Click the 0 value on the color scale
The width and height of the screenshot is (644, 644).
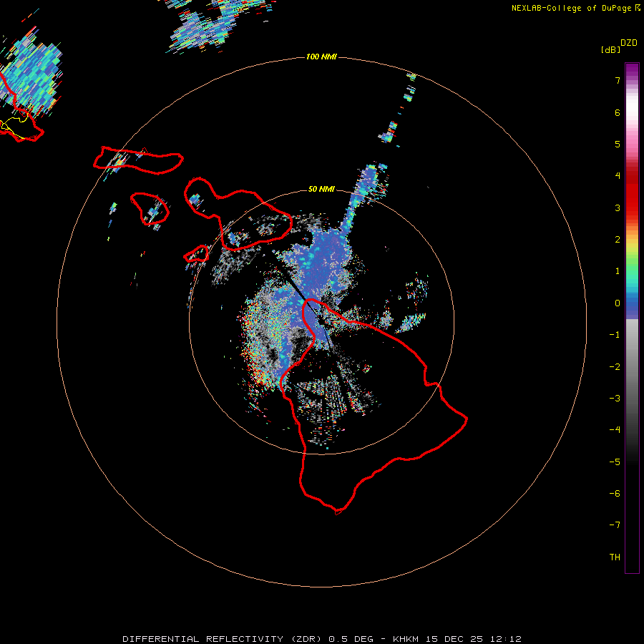click(618, 303)
